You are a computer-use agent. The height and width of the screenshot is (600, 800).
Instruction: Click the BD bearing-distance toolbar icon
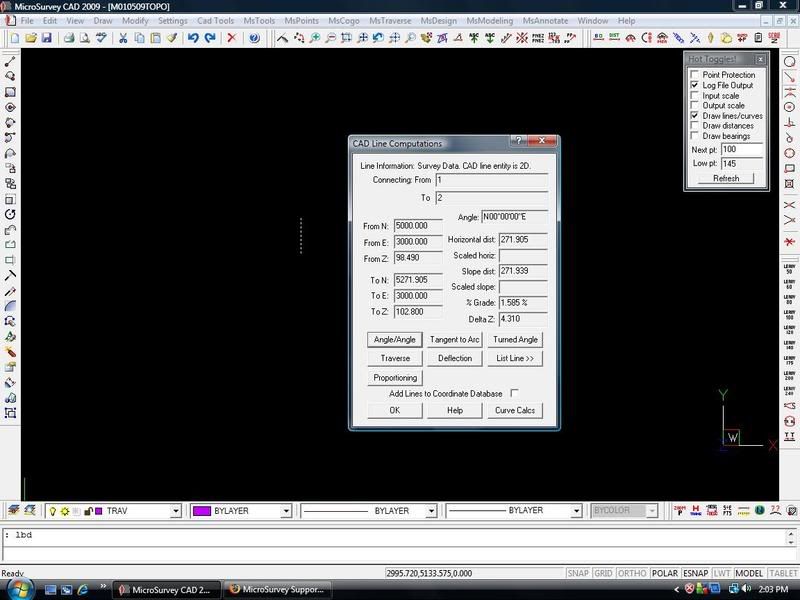598,38
